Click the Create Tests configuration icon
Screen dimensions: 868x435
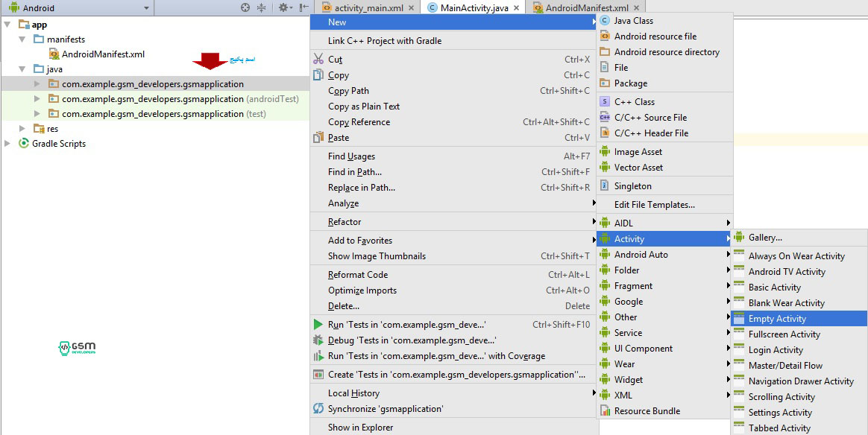click(318, 374)
